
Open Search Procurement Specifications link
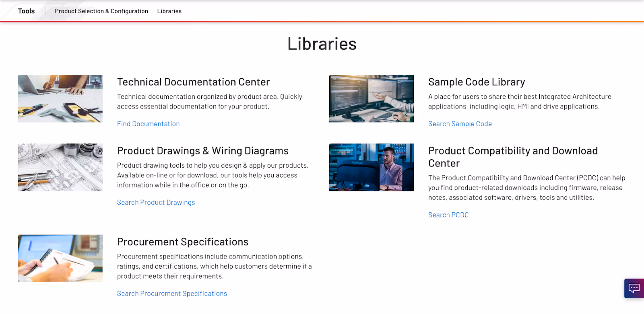(172, 293)
